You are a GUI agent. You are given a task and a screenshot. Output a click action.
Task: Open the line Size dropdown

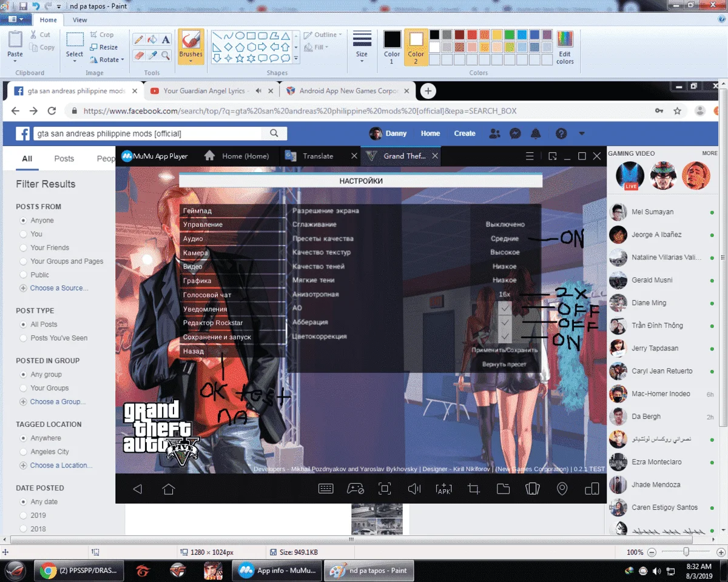(x=362, y=45)
